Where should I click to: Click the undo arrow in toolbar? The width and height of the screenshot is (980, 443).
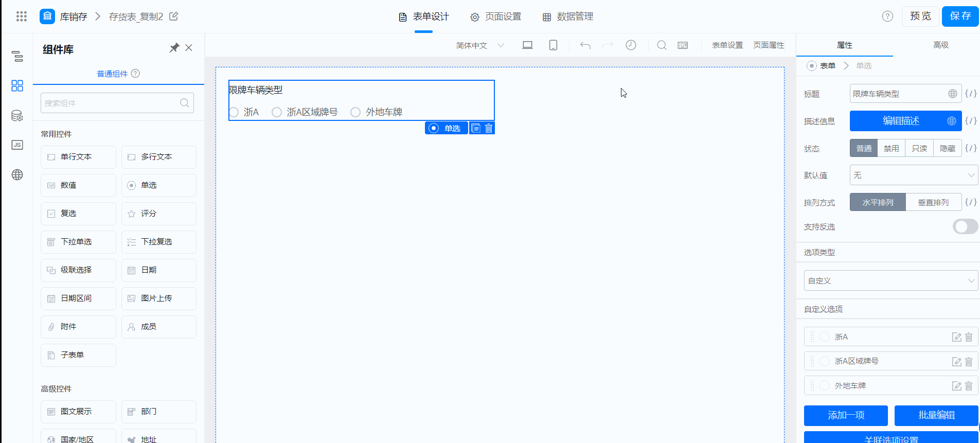[x=585, y=45]
